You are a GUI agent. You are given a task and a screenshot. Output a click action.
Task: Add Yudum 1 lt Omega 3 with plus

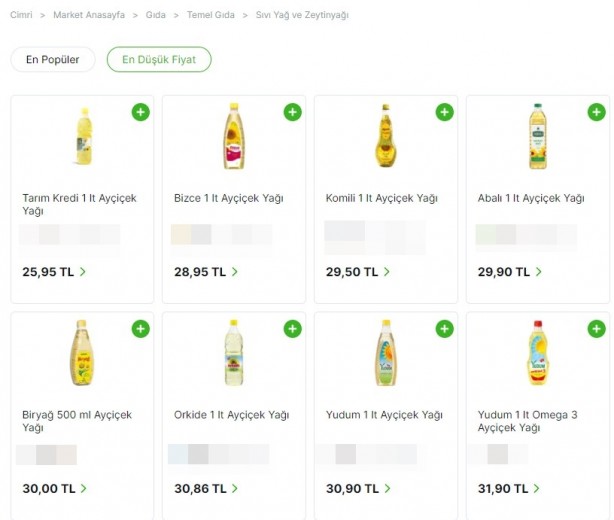tap(596, 329)
